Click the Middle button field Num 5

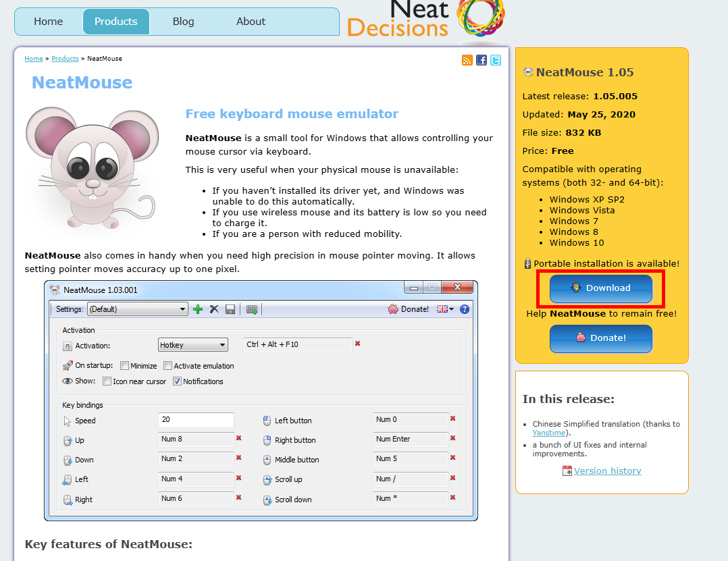click(x=411, y=458)
